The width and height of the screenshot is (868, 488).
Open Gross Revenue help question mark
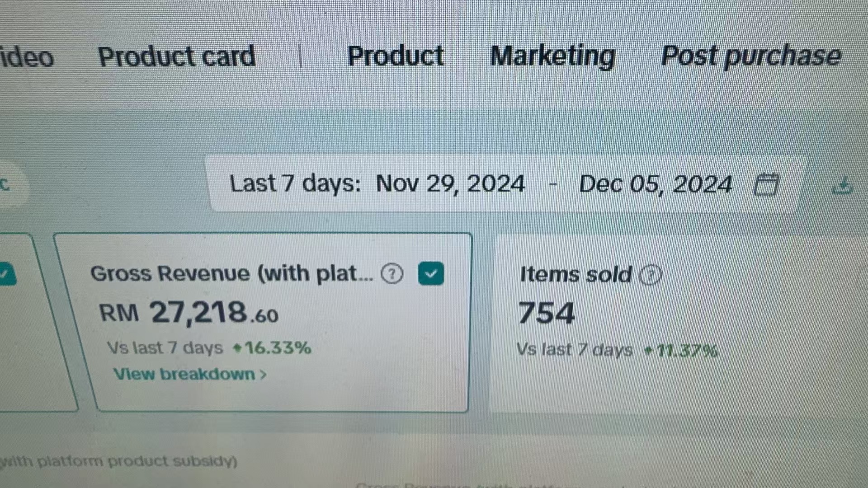(392, 273)
